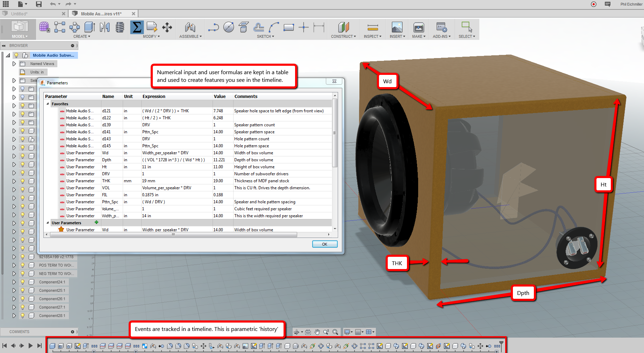The image size is (644, 353).
Task: Click the Create Form tool icon
Action: pyautogui.click(x=44, y=27)
